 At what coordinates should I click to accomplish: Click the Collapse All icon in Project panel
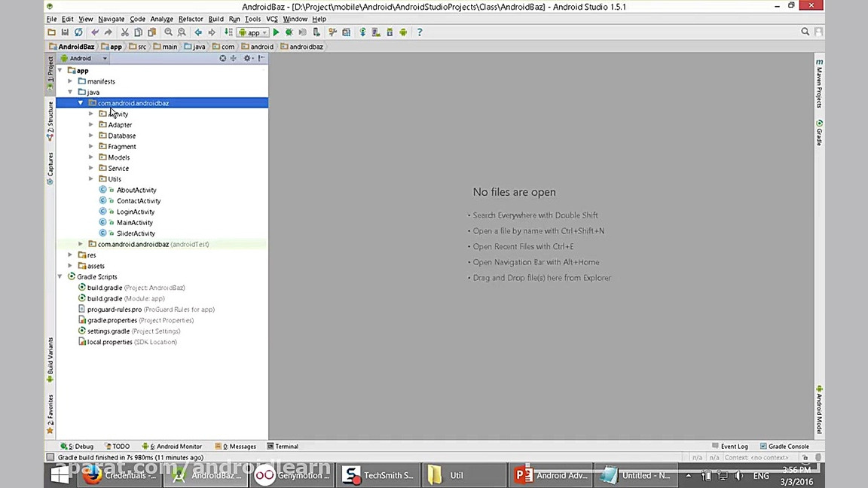coord(234,58)
